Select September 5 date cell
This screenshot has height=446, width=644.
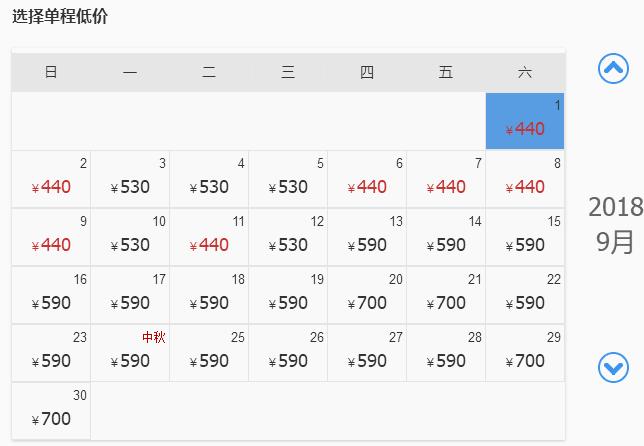click(x=288, y=179)
